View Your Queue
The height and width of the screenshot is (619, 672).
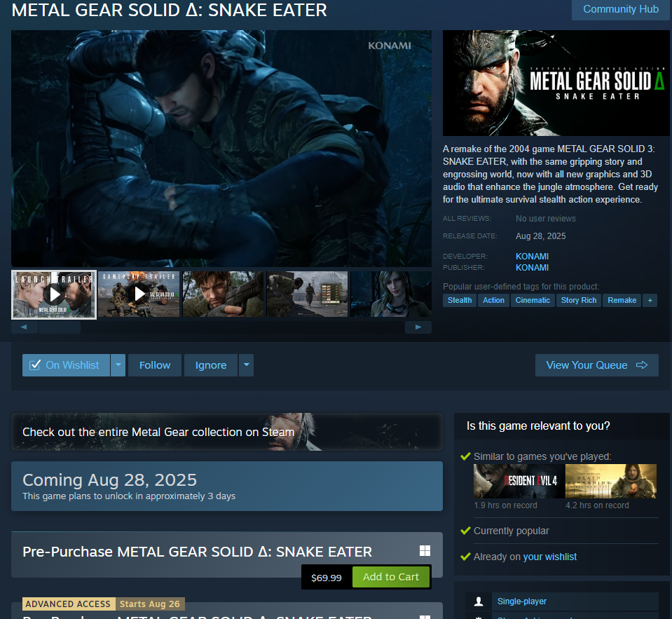pyautogui.click(x=596, y=365)
